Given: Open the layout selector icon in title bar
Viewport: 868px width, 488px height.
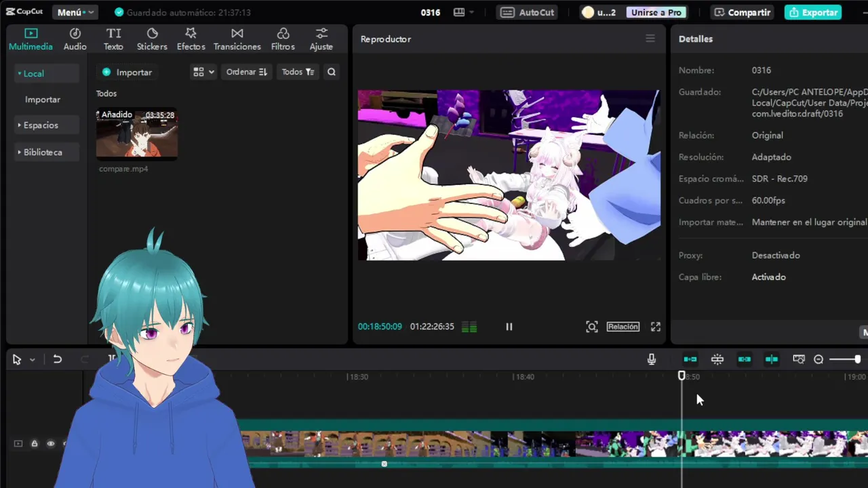Looking at the screenshot, I should (459, 12).
